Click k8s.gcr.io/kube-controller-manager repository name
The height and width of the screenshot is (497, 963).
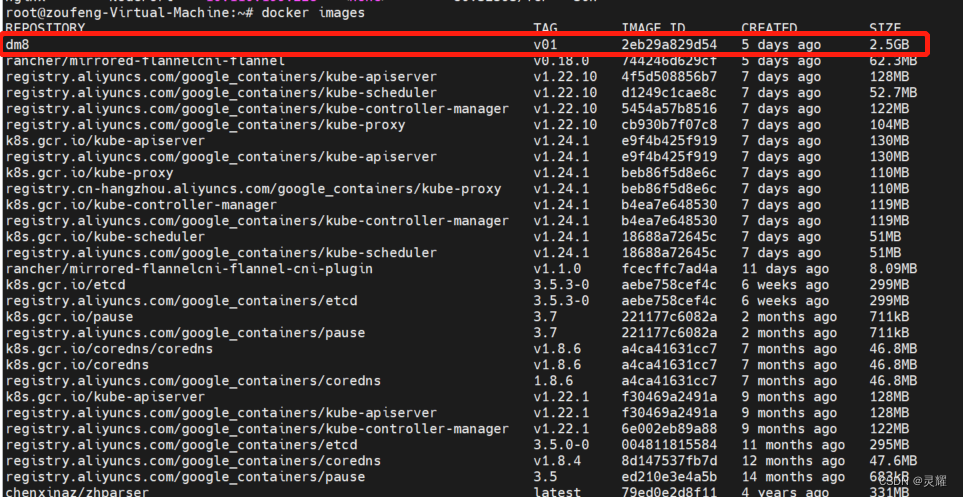[x=141, y=205]
